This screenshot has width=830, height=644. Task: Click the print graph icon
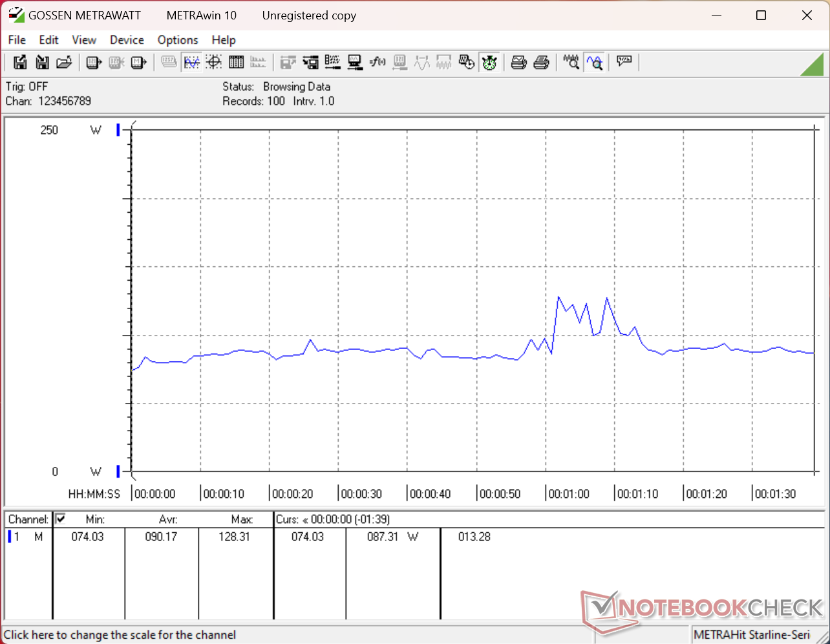(x=519, y=63)
